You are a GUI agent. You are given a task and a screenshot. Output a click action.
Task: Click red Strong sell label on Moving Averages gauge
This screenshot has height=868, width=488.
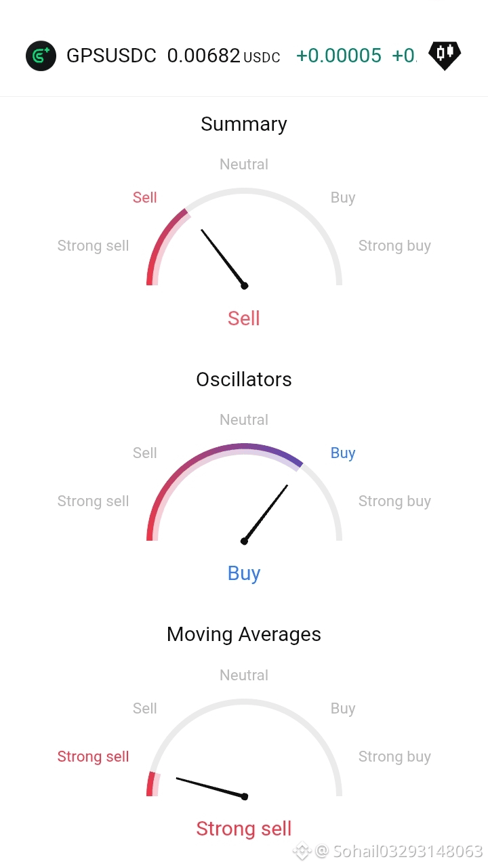click(94, 757)
